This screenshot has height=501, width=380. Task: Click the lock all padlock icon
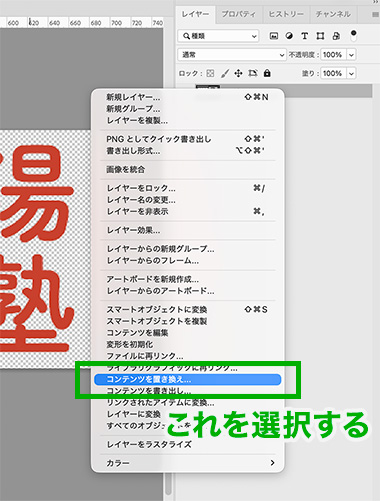[267, 73]
